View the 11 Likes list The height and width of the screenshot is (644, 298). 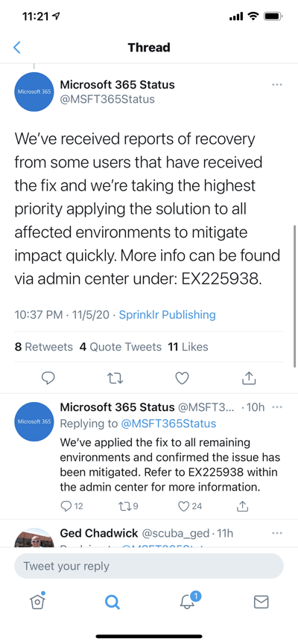pos(188,347)
